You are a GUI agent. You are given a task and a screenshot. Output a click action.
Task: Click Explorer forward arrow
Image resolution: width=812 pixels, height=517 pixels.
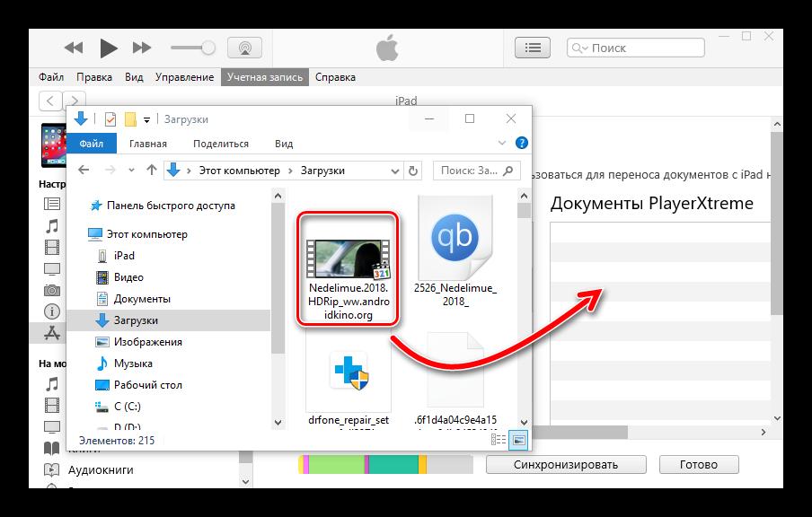click(x=110, y=170)
